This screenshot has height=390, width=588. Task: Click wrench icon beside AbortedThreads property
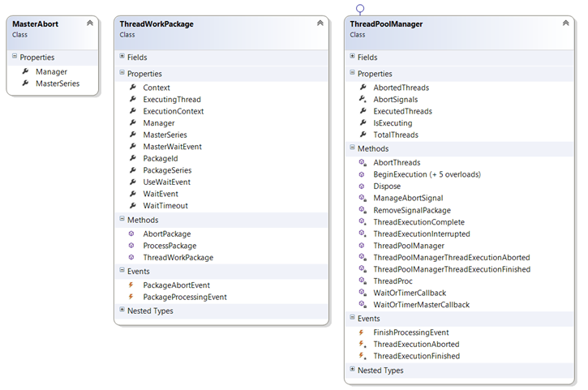coord(362,88)
